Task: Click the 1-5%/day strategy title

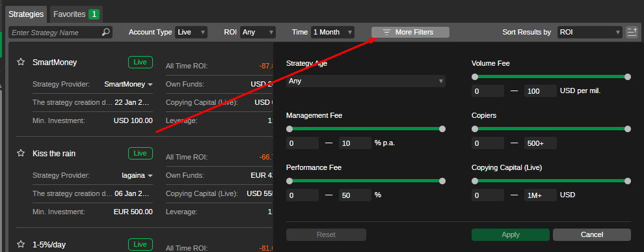Action: tap(49, 245)
